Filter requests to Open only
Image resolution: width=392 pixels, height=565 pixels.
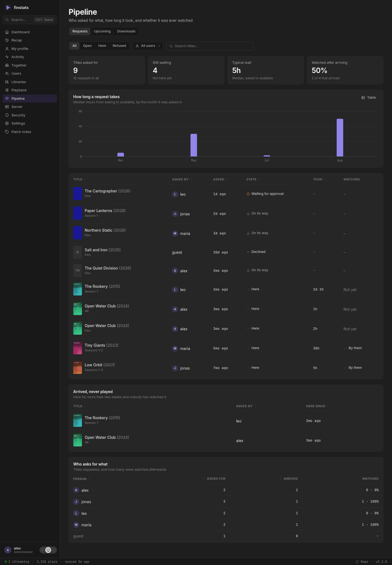coord(87,46)
